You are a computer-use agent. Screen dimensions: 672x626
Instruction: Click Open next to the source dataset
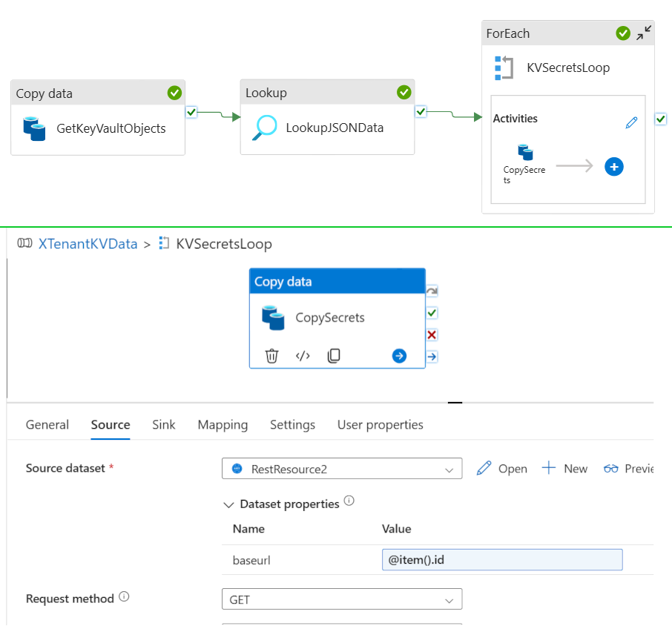(502, 469)
